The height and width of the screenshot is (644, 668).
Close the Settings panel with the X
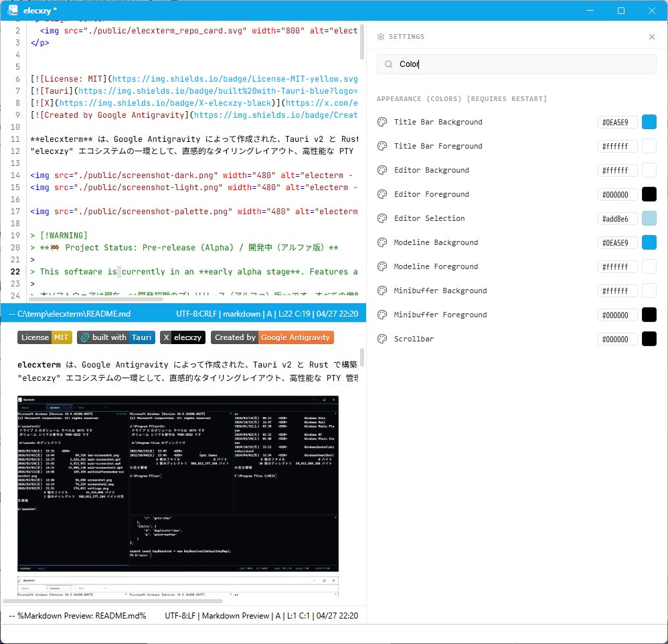pos(651,37)
